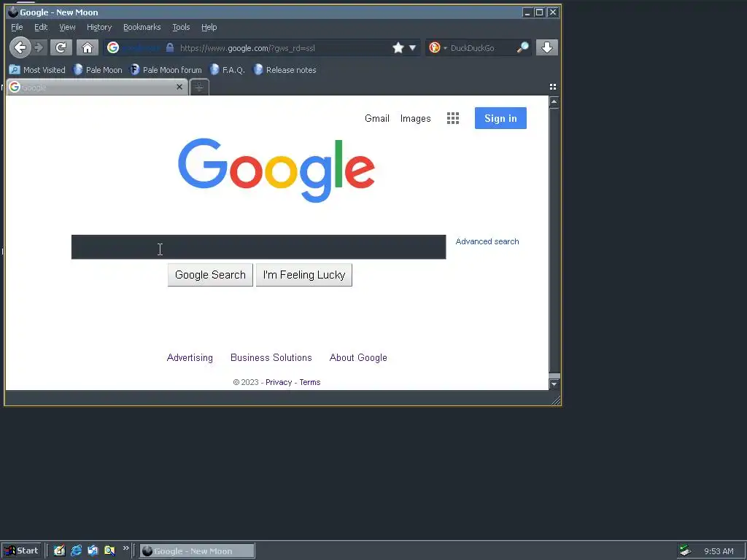747x560 pixels.
Task: Open the Release notes bookmark
Action: pyautogui.click(x=285, y=70)
